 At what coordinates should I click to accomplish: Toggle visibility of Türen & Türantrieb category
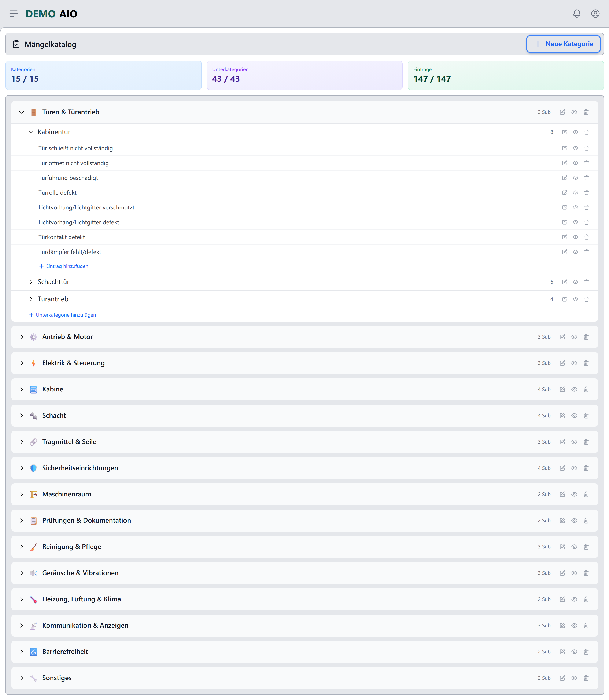click(x=574, y=112)
